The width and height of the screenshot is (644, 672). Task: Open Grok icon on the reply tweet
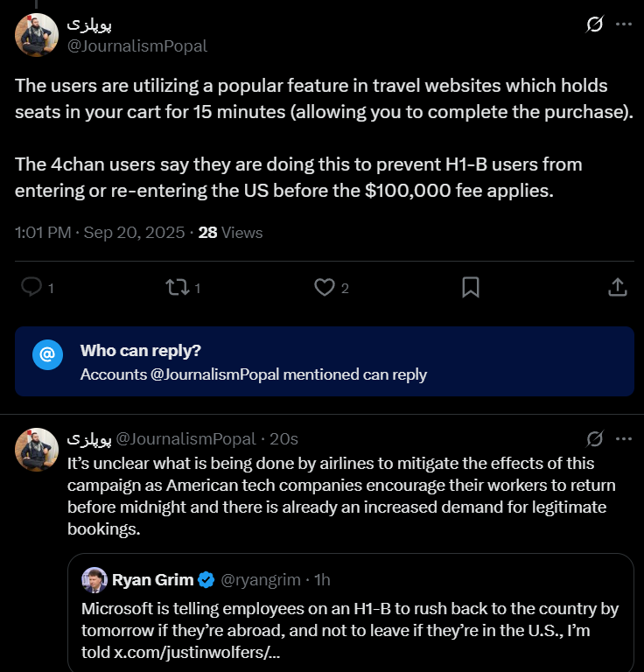click(x=594, y=438)
